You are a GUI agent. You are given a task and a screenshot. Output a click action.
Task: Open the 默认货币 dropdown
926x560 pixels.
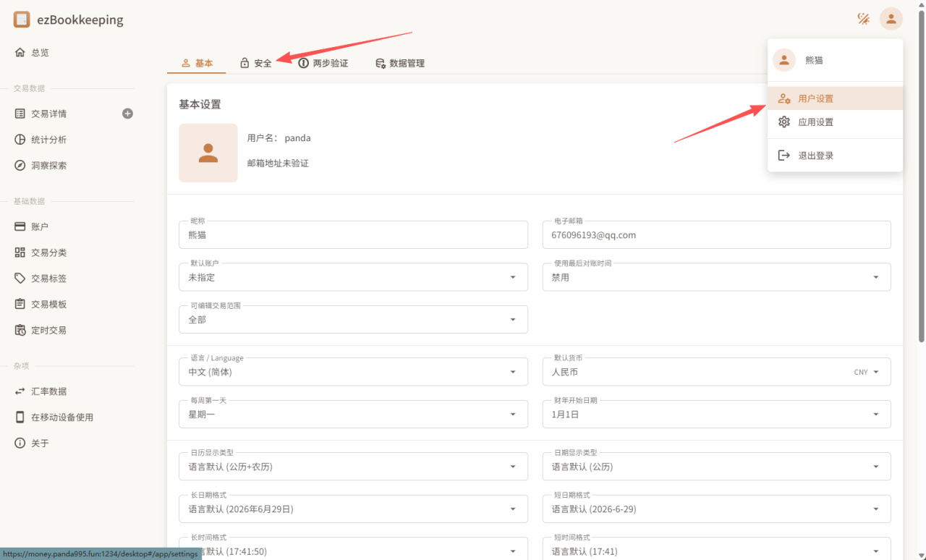[716, 372]
